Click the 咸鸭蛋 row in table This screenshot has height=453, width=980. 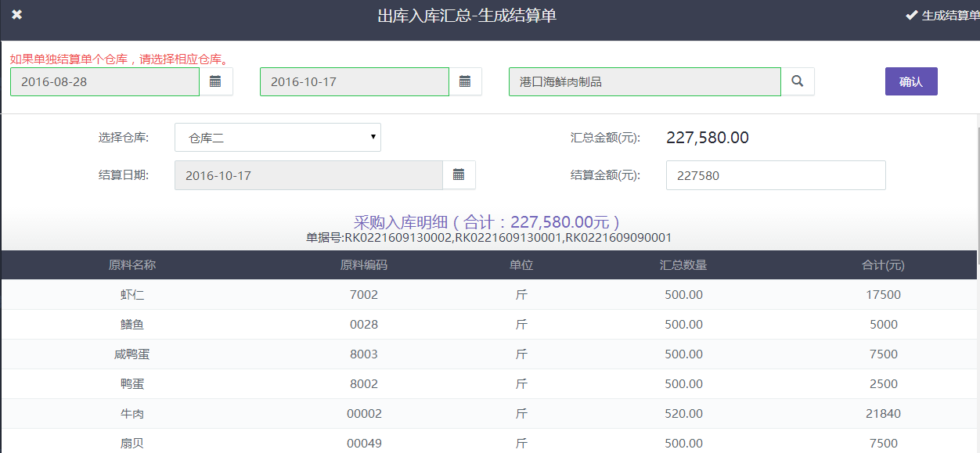pyautogui.click(x=132, y=354)
